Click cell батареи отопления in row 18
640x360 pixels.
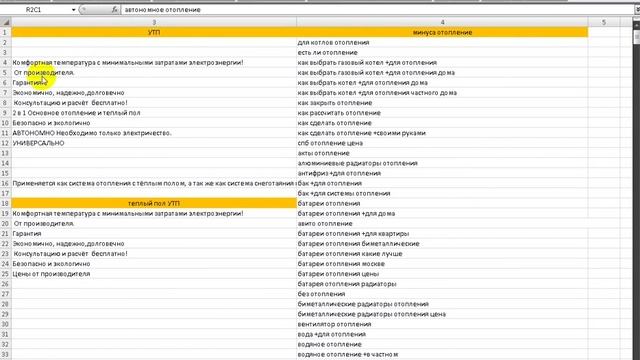(x=442, y=203)
